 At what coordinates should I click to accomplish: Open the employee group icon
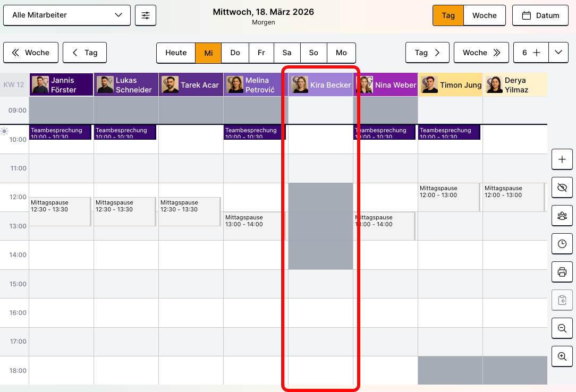[562, 216]
